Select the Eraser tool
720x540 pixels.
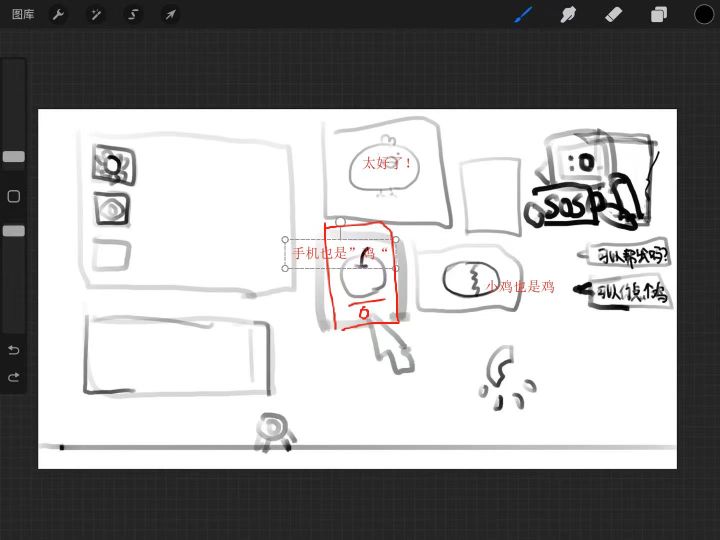[x=613, y=15]
